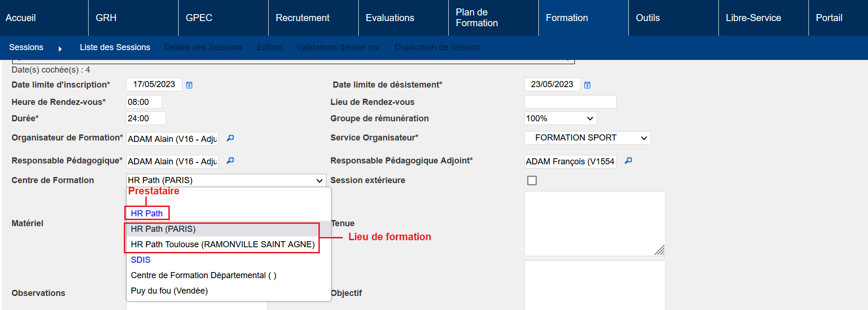The height and width of the screenshot is (310, 868).
Task: Open calendar for Date limite de désistement
Action: 587,85
